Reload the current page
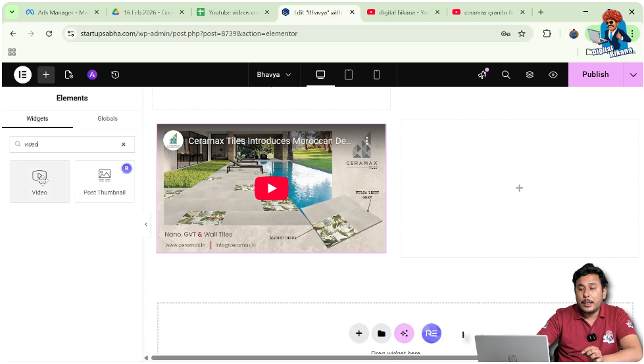Image resolution: width=644 pixels, height=364 pixels. (x=49, y=34)
